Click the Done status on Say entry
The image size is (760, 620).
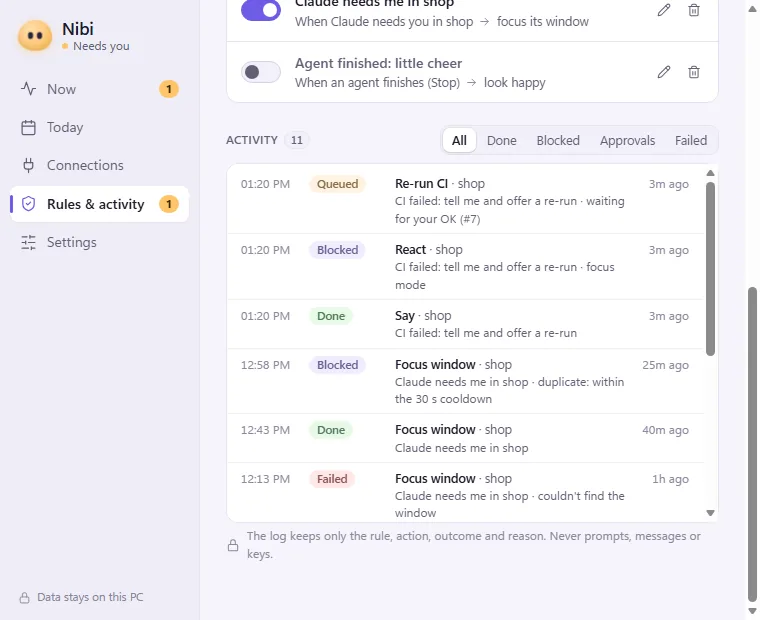[x=331, y=316]
